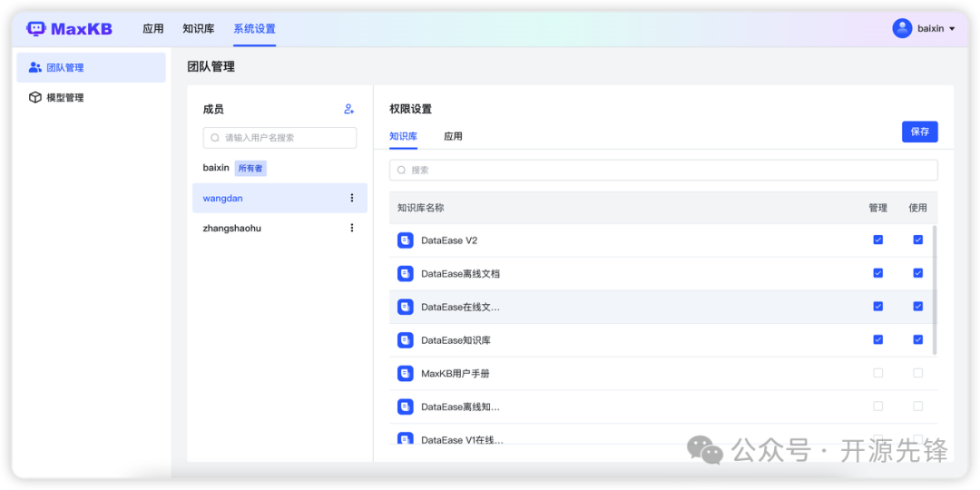
Task: Uncheck 管理 for DataEase知识库
Action: [x=878, y=339]
